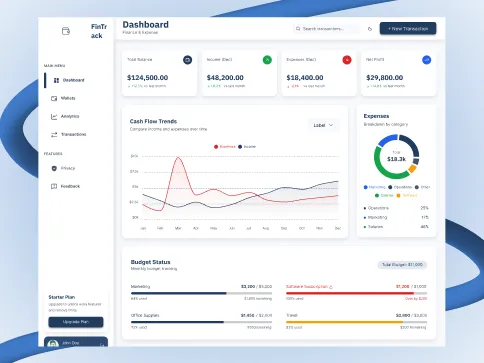Toggle the Expenses series in chart legend

(225, 147)
